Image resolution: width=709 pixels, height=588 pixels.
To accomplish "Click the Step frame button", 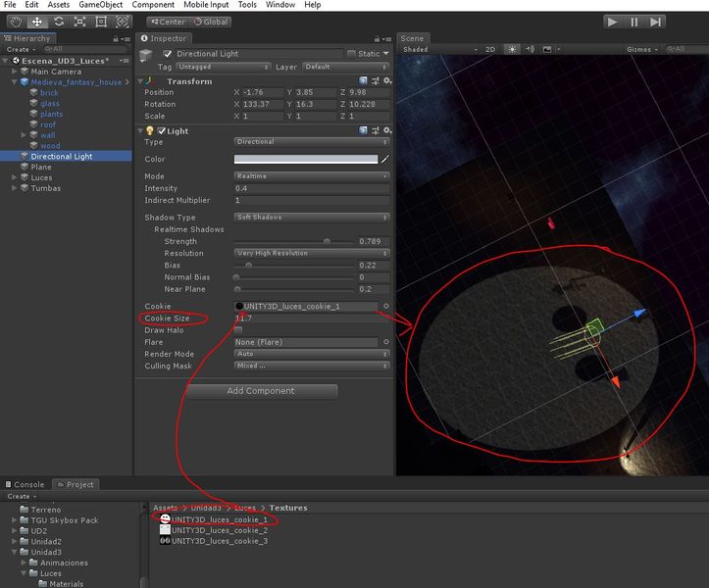I will tap(655, 22).
